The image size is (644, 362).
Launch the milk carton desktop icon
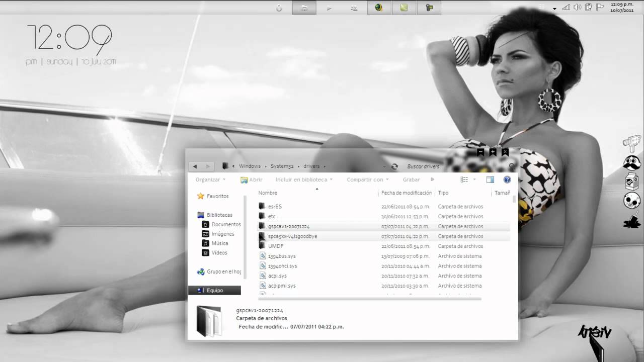coord(631,182)
